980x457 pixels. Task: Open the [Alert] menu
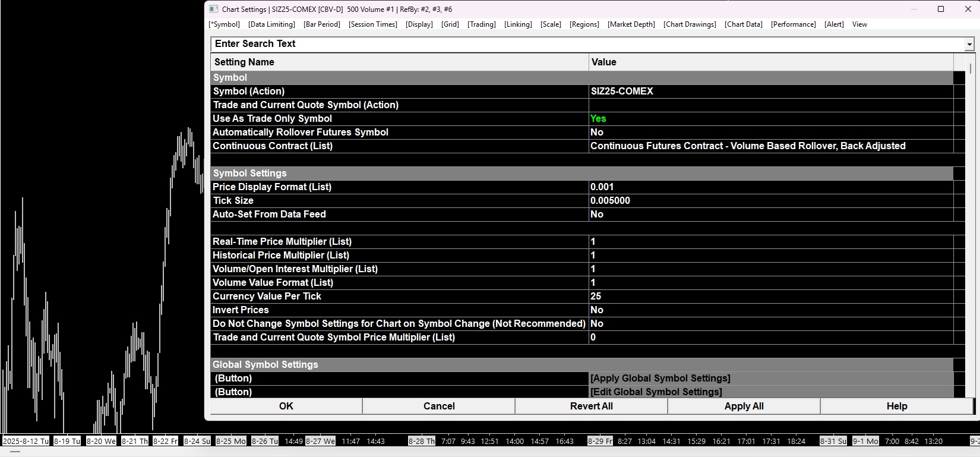tap(834, 24)
